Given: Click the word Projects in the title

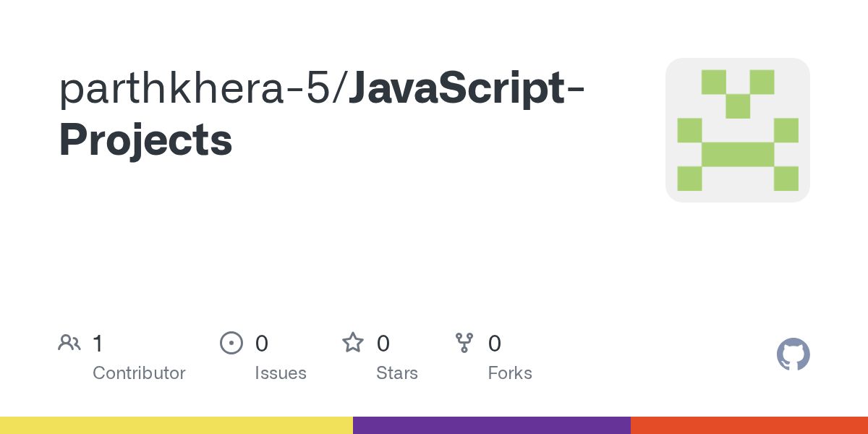Looking at the screenshot, I should (146, 140).
